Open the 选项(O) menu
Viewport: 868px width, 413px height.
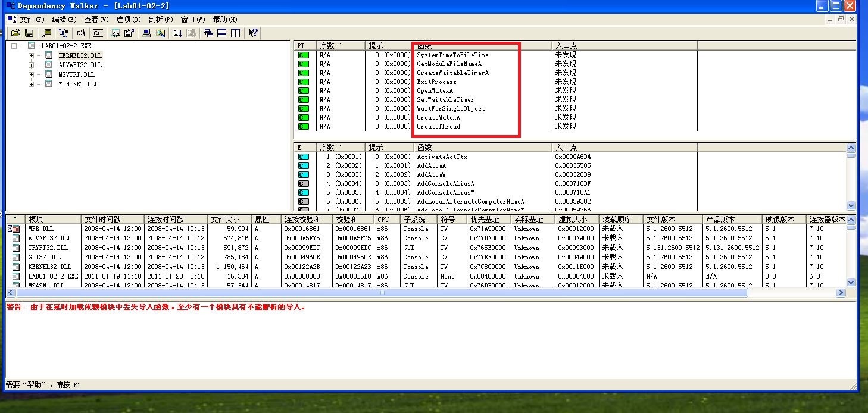129,19
